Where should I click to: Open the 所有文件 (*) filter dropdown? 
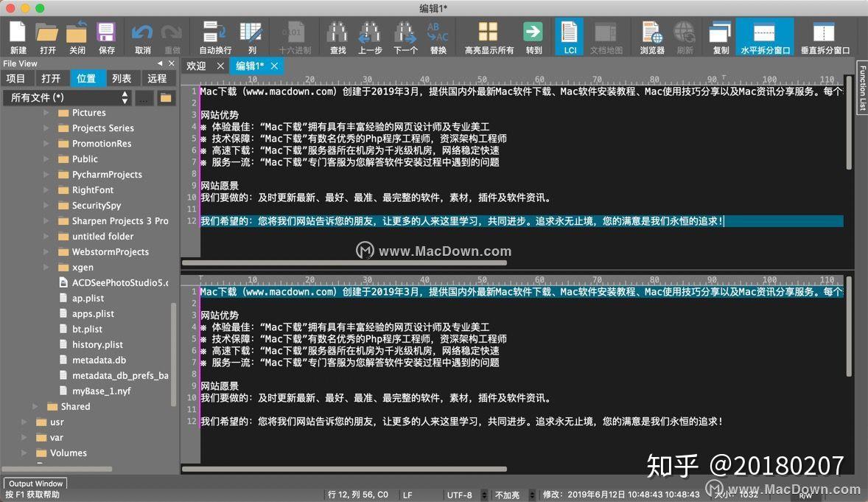(x=66, y=97)
